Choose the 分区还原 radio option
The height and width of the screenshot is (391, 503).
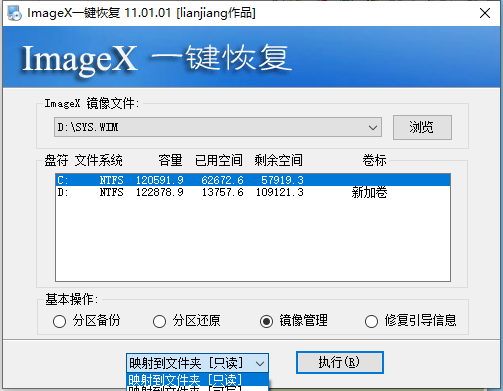pos(187,321)
